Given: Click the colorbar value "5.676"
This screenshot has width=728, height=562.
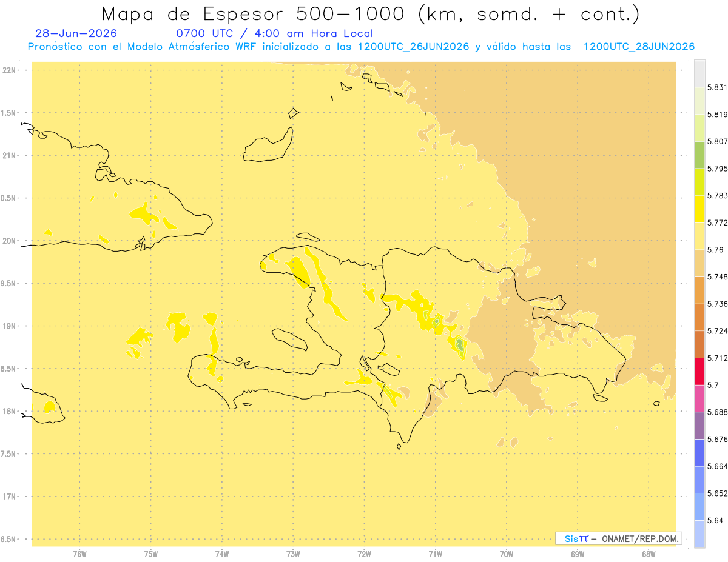Looking at the screenshot, I should point(718,440).
